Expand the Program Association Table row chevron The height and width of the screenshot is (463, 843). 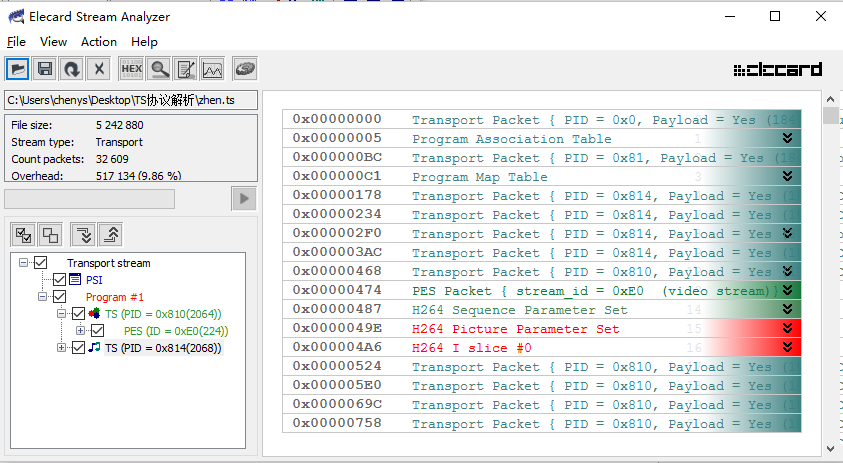pyautogui.click(x=788, y=138)
